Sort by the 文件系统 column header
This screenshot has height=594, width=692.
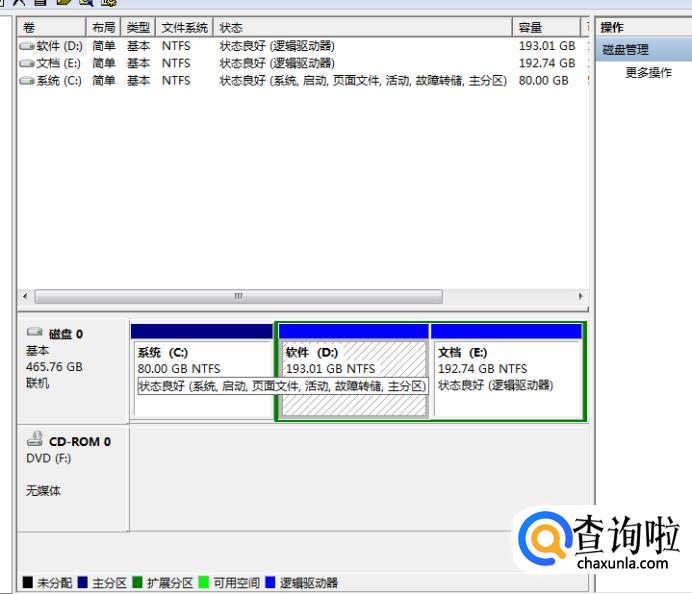184,27
